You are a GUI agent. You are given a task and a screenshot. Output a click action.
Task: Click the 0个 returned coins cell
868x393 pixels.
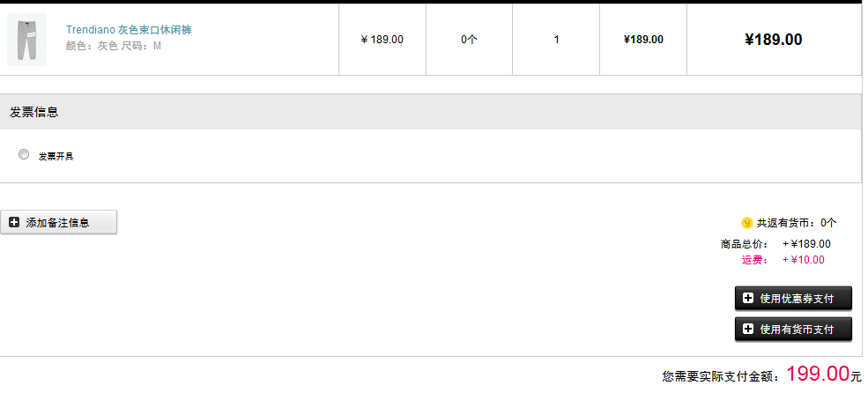pyautogui.click(x=469, y=40)
